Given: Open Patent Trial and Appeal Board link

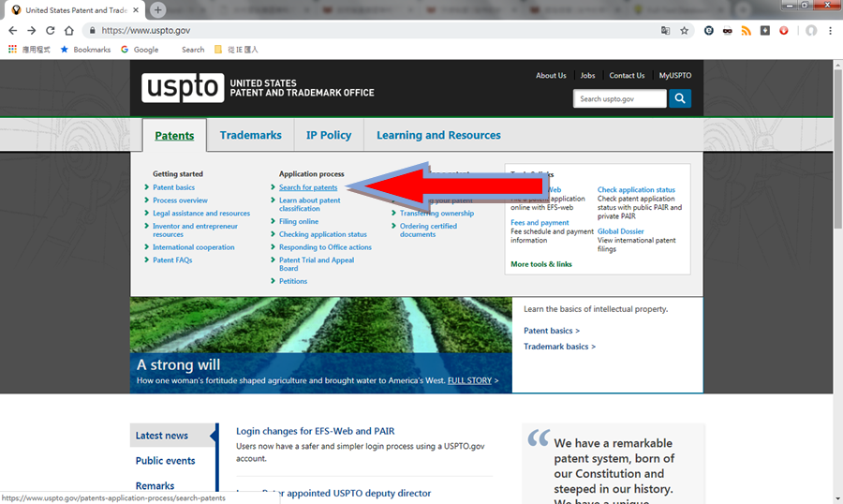Looking at the screenshot, I should pyautogui.click(x=317, y=264).
